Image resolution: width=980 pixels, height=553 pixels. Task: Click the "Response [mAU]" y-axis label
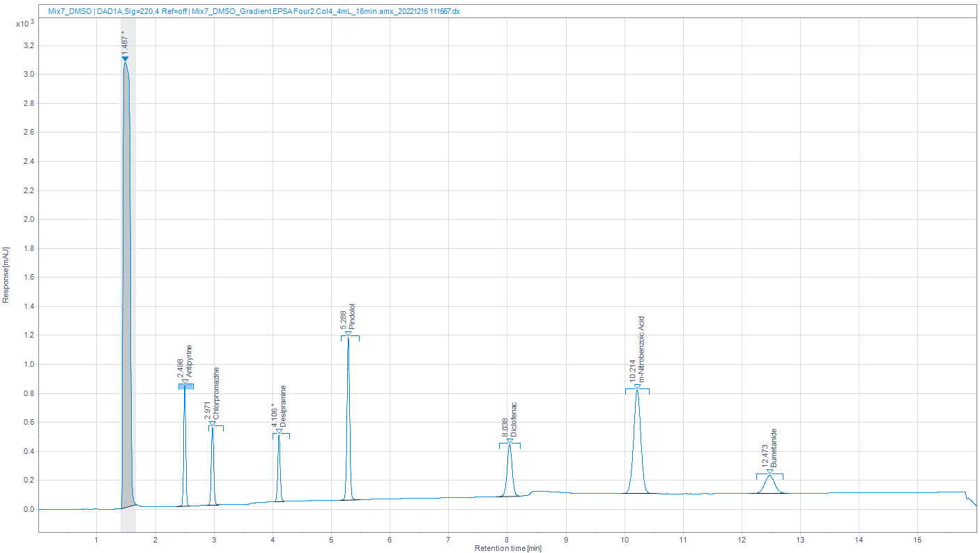[6, 274]
